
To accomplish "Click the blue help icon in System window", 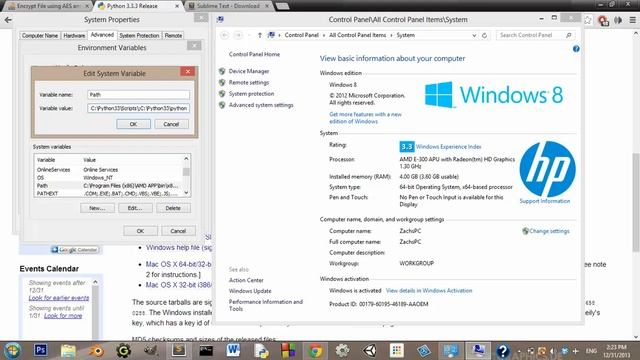I will 576,49.
